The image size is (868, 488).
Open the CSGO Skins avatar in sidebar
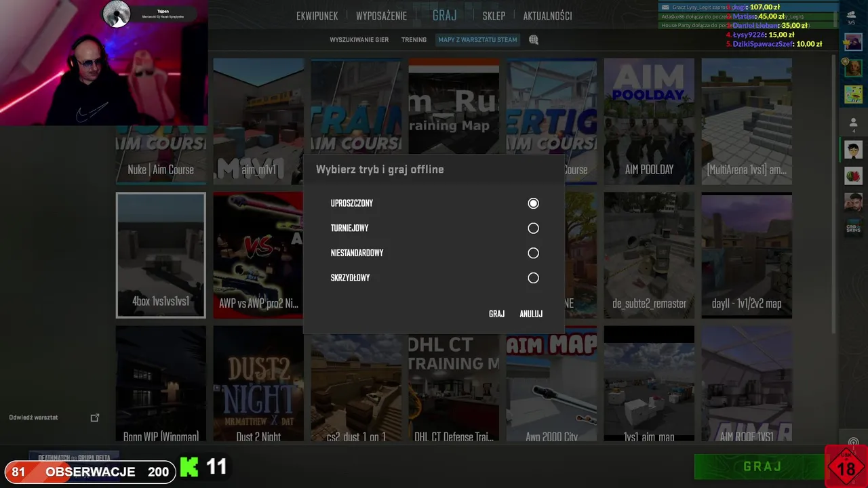[853, 228]
